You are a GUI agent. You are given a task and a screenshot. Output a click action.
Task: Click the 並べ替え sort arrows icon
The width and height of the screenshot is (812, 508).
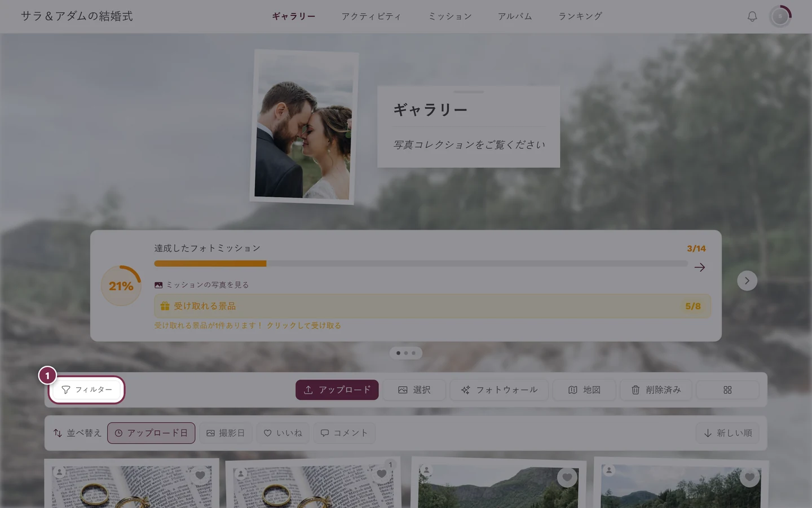point(58,433)
